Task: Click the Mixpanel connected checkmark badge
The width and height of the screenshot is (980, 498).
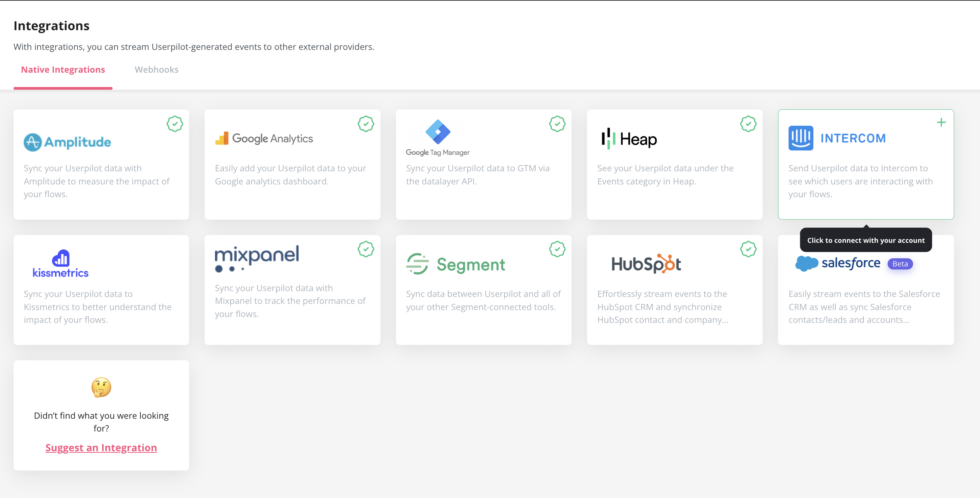Action: point(366,249)
